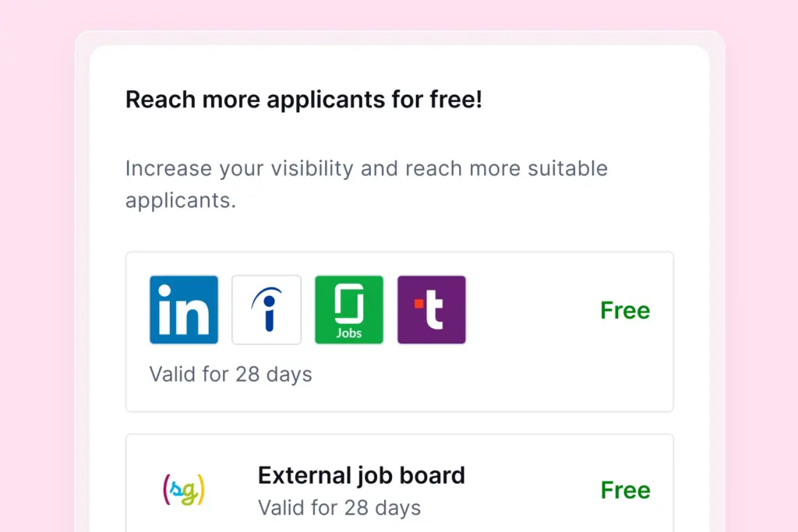Viewport: 798px width, 532px height.
Task: Click the white "t" letter on the purple tile
Action: tap(434, 312)
